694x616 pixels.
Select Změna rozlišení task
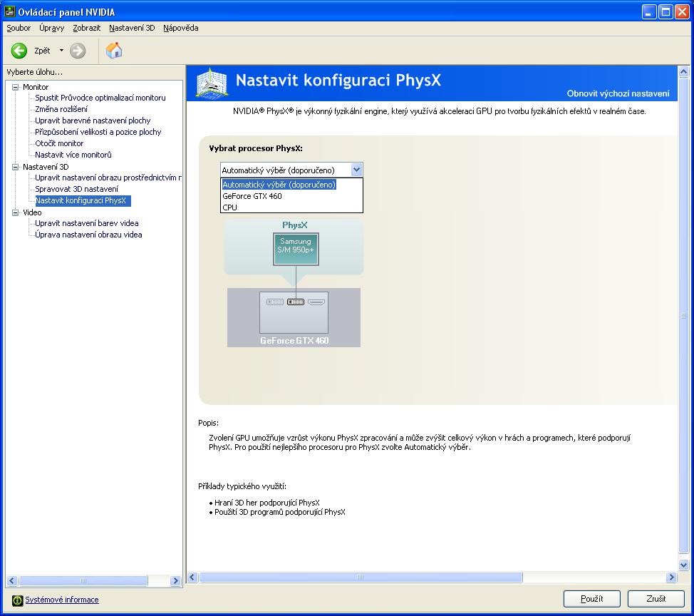tap(61, 109)
